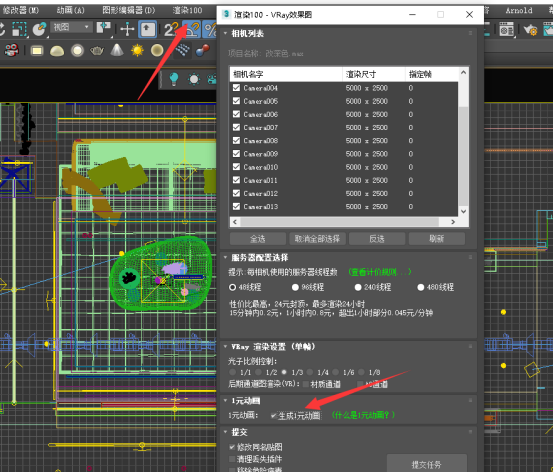
Task: Click the 刷新 button
Action: 436,239
